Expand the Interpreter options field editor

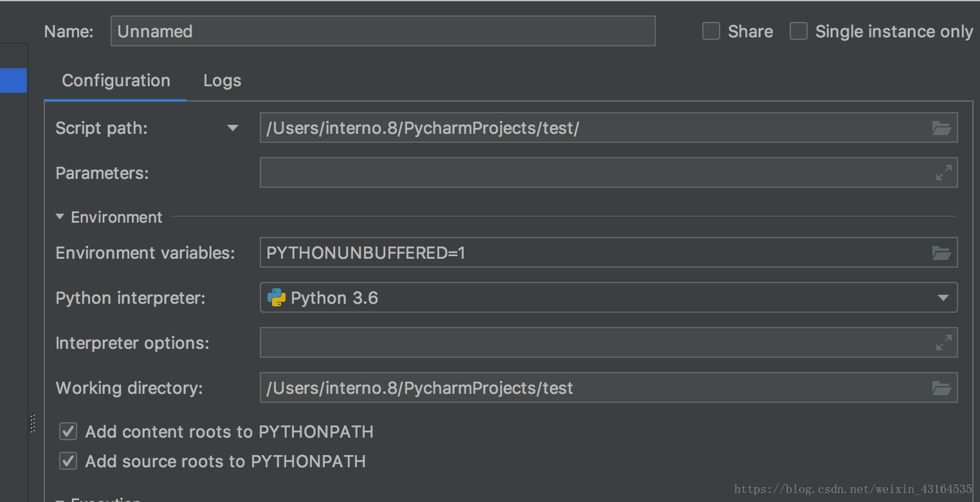pyautogui.click(x=943, y=342)
